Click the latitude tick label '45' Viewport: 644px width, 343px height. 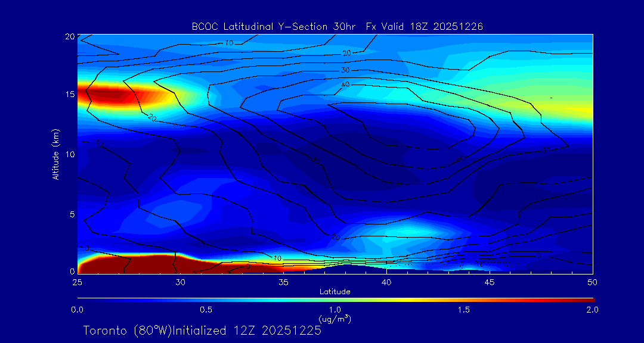490,282
